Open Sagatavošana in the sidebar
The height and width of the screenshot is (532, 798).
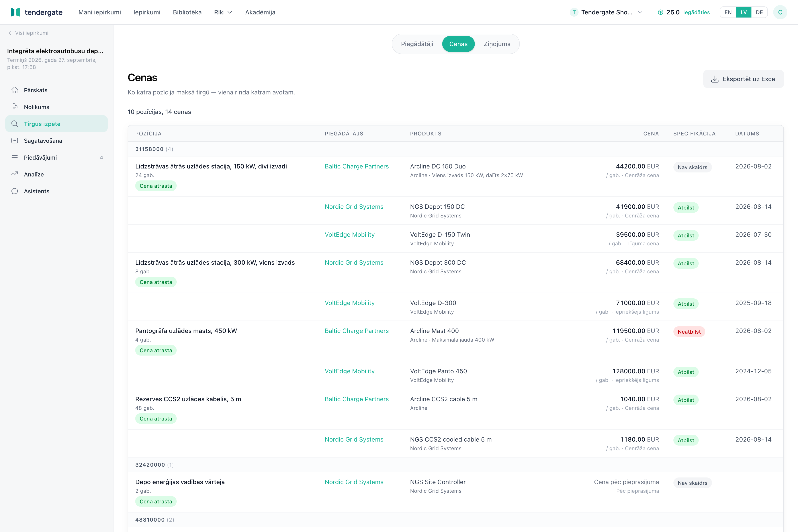coord(56,141)
